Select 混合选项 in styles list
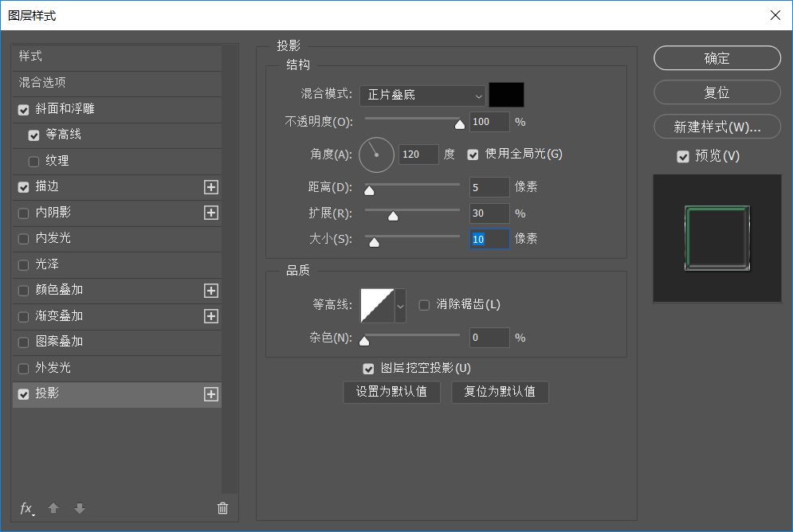Image resolution: width=793 pixels, height=532 pixels. pos(42,83)
